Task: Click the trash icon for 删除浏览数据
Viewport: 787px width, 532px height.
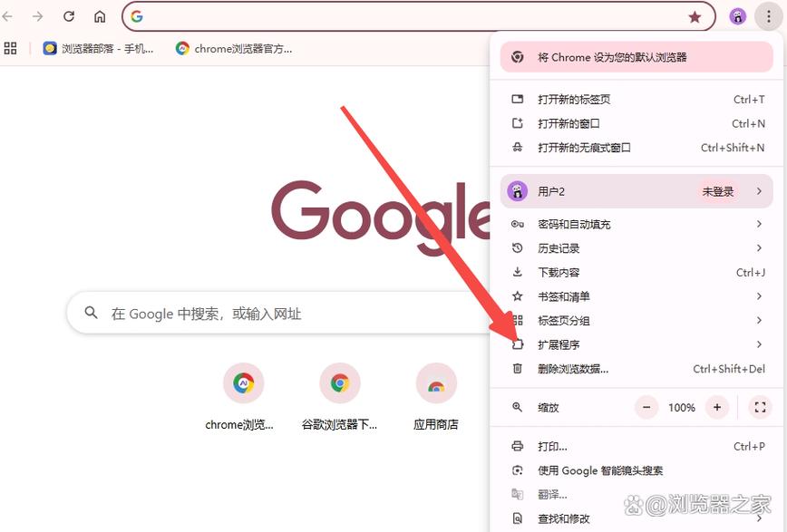Action: (518, 369)
